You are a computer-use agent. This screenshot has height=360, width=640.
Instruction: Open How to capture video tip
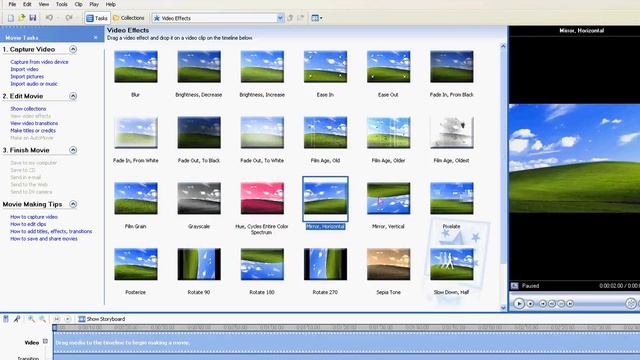(34, 217)
